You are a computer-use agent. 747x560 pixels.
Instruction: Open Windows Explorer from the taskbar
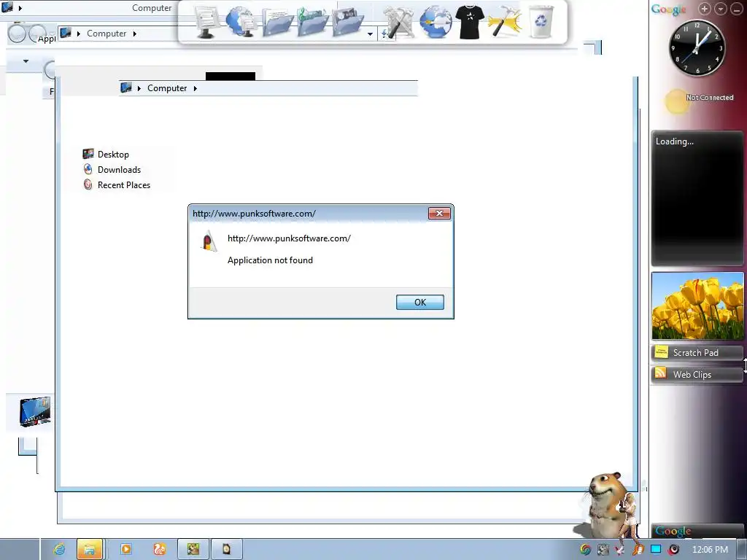tap(90, 550)
